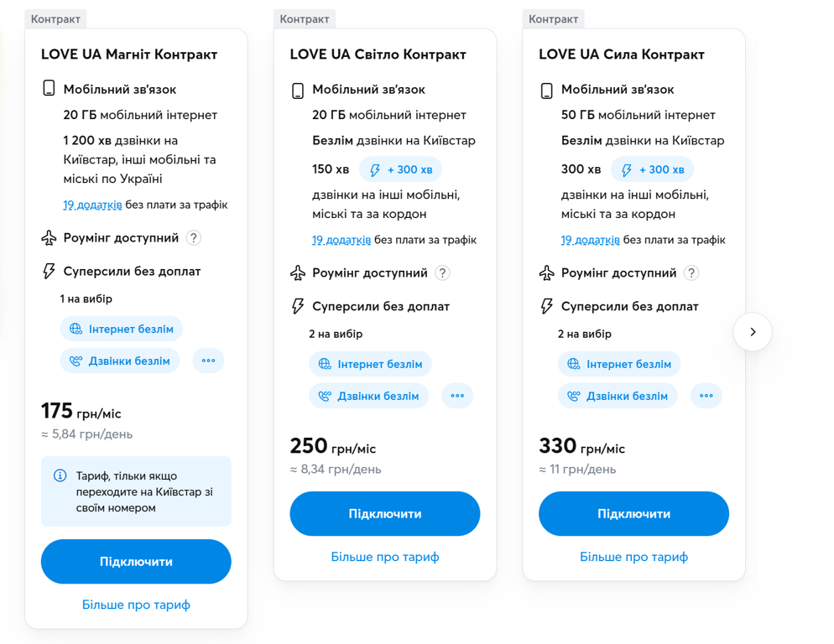The image size is (834, 644).
Task: Click lightning +300 хв badge in Сила card
Action: pos(650,170)
